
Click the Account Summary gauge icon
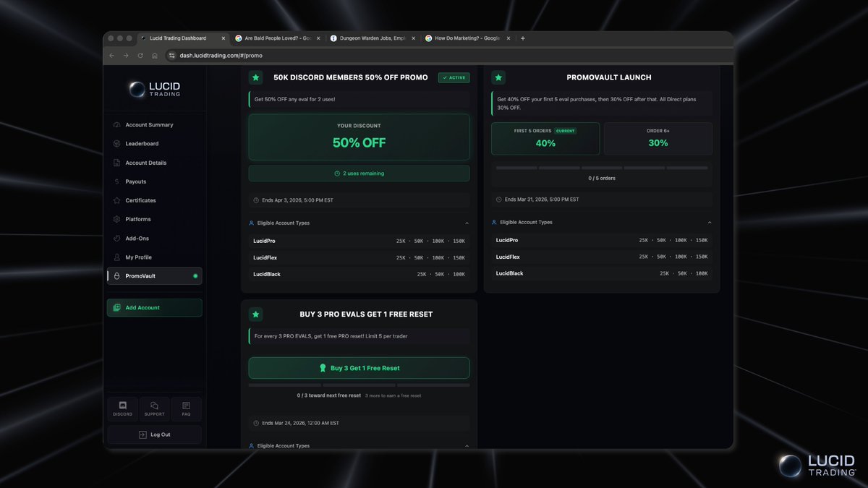point(116,125)
